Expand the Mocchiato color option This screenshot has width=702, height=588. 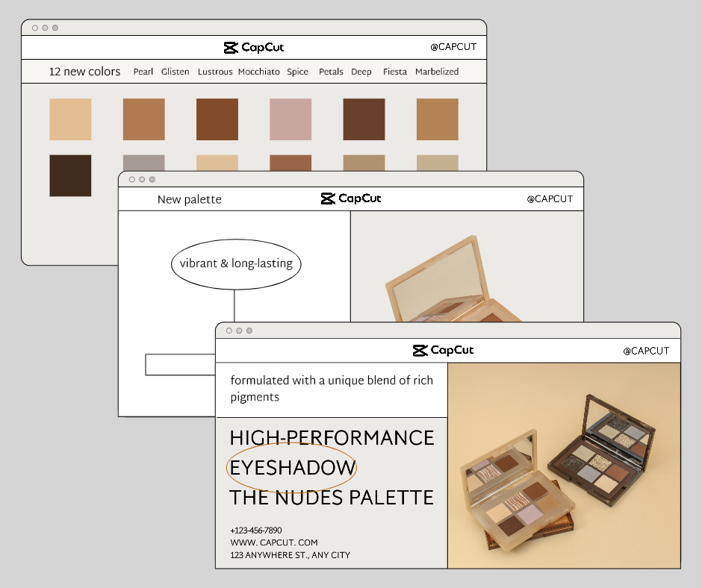tap(258, 72)
